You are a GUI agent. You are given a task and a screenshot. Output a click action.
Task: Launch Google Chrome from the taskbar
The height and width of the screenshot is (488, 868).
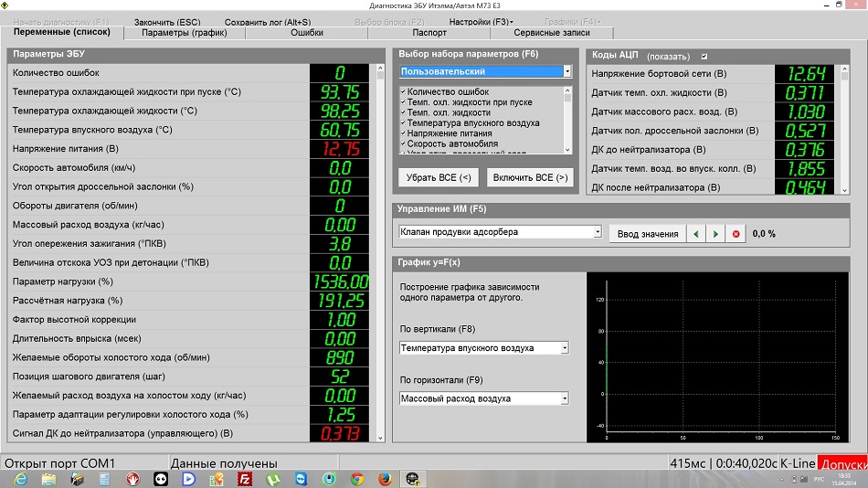coord(357,479)
